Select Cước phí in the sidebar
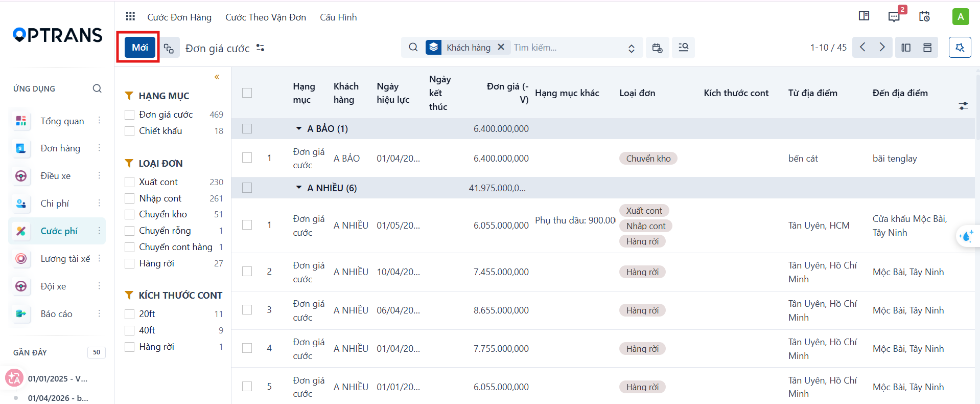 tap(57, 231)
